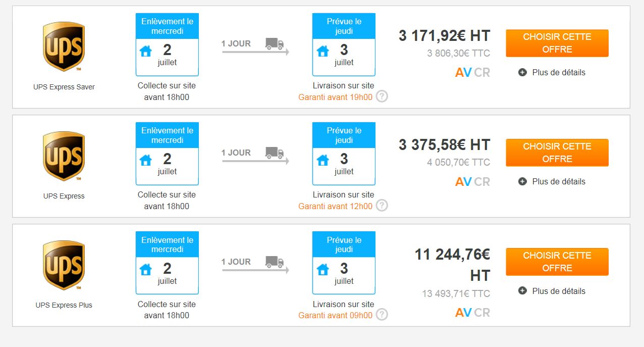
Task: Choose the 3 171,92€ HT offer
Action: [x=557, y=43]
